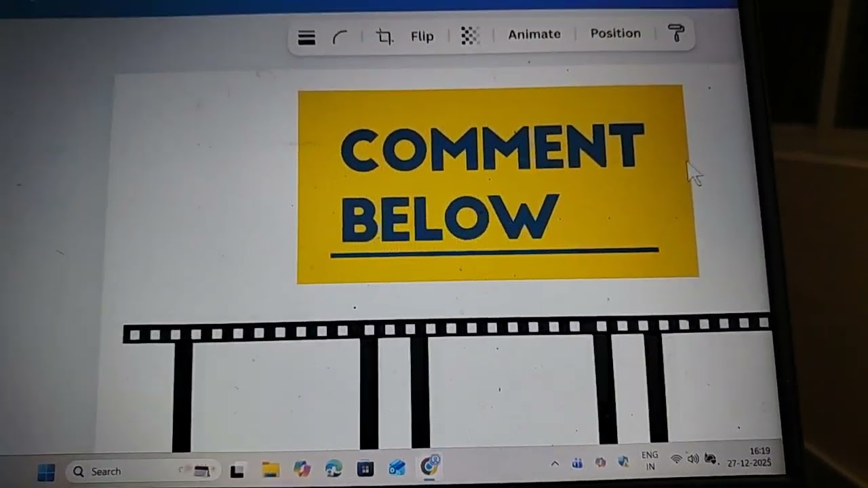The height and width of the screenshot is (488, 868).
Task: Click the volume speaker icon
Action: point(693,459)
